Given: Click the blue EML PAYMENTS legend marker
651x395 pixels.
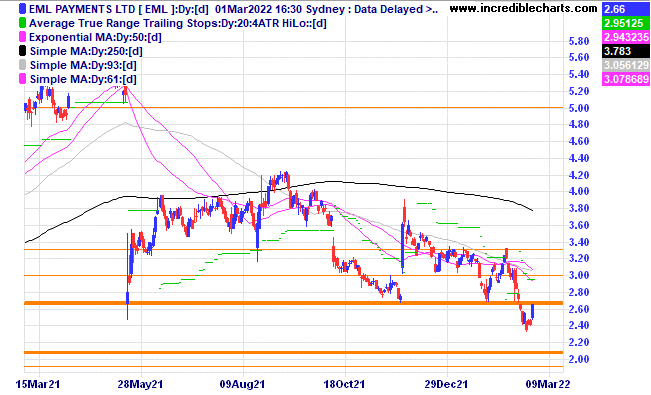Looking at the screenshot, I should (22, 9).
